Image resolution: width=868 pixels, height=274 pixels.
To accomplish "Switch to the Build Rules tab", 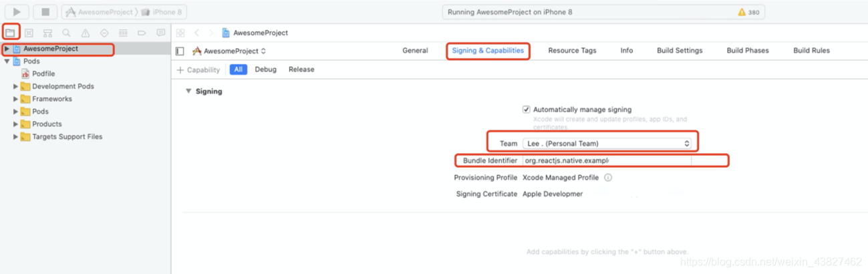I will tap(811, 51).
